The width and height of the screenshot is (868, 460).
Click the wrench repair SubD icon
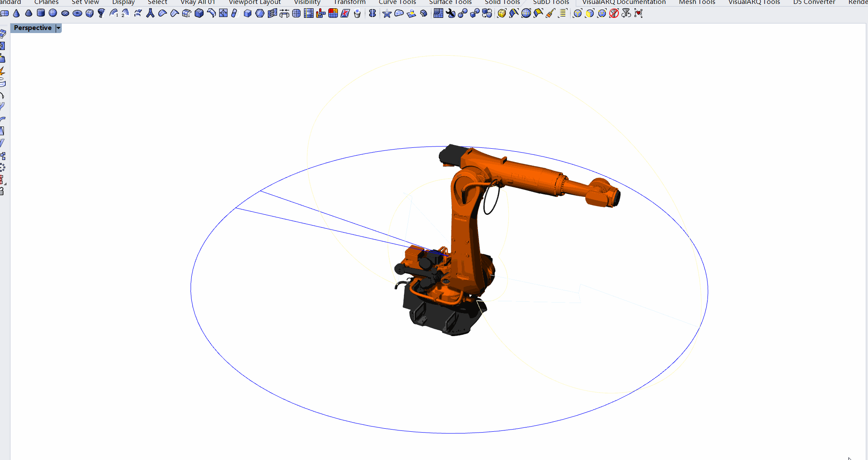click(451, 13)
